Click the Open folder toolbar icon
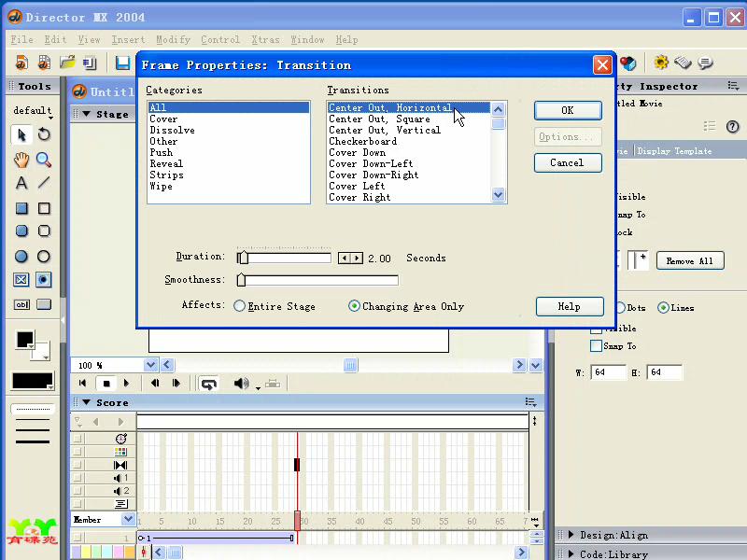This screenshot has width=747, height=560. pos(67,63)
